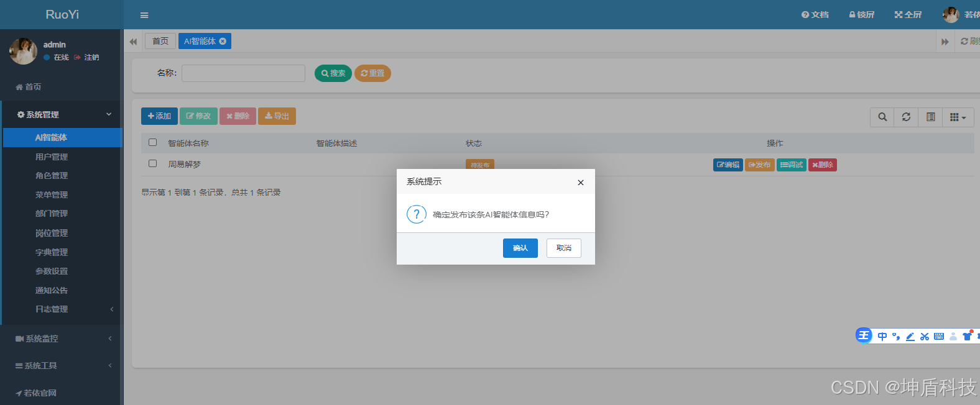Screen dimensions: 980x405
Task: Click the 智能体描述 column header
Action: pos(336,143)
